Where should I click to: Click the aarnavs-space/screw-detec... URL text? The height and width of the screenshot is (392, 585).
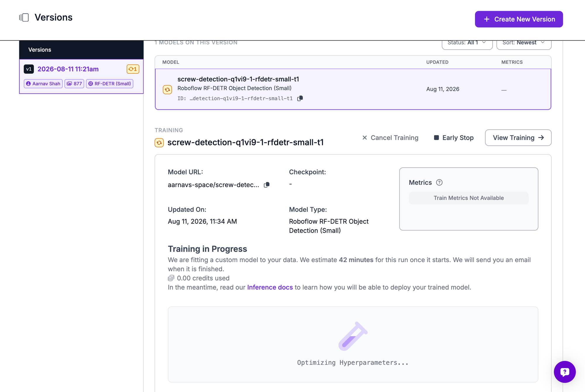214,185
